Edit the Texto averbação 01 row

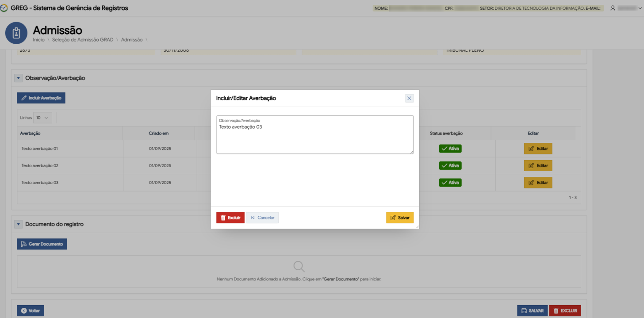click(538, 149)
